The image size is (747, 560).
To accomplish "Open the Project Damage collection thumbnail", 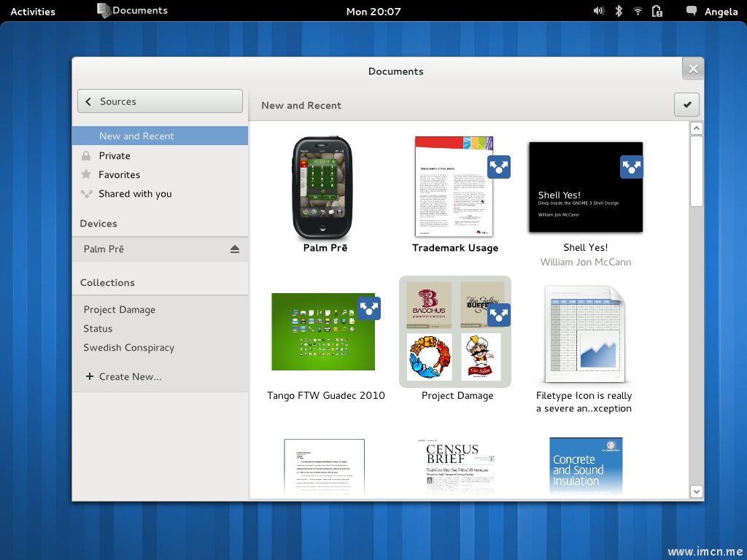I will pos(455,332).
